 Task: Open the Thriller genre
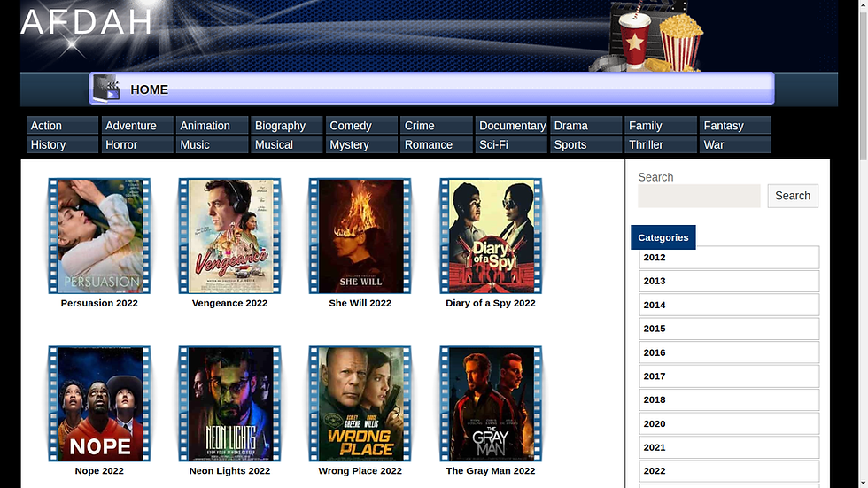point(661,144)
